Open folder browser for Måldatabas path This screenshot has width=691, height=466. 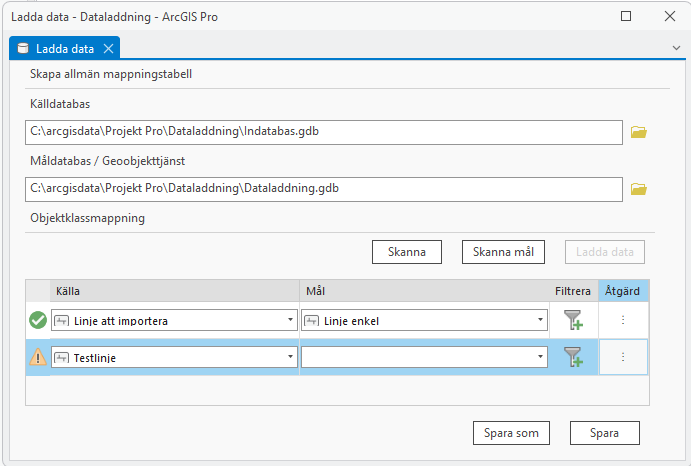click(x=639, y=188)
